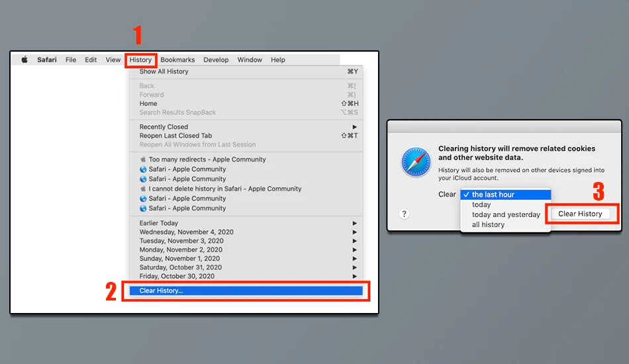
Task: Click the Safari compass icon in dialog
Action: pos(416,162)
